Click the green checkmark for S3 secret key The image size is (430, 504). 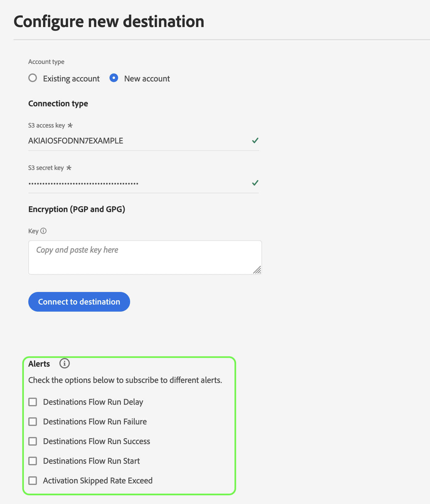pyautogui.click(x=255, y=183)
